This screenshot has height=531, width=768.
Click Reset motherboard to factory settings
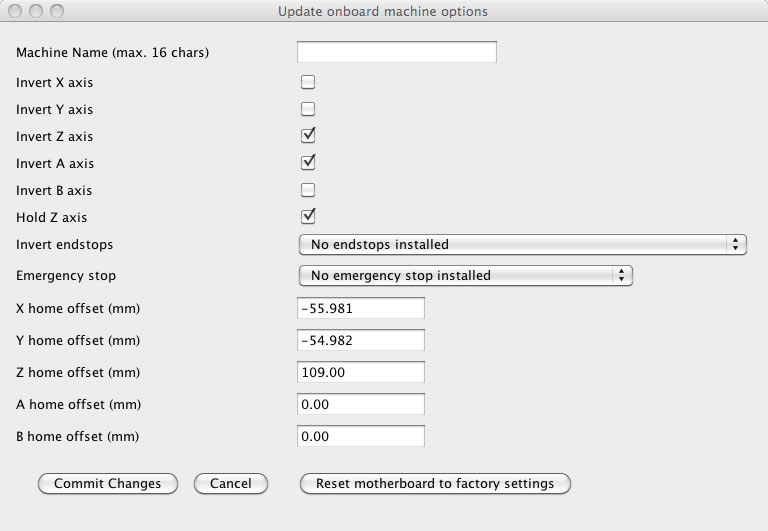[435, 483]
